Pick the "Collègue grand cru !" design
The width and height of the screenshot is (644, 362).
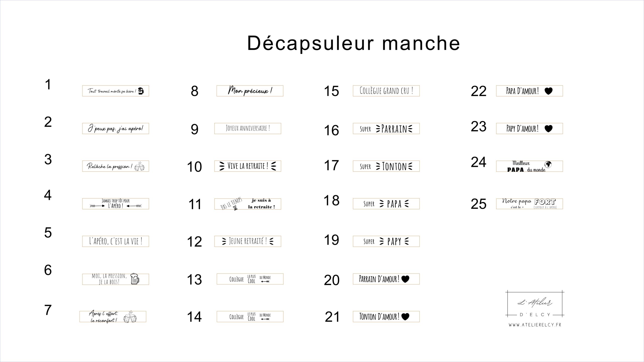coord(386,91)
